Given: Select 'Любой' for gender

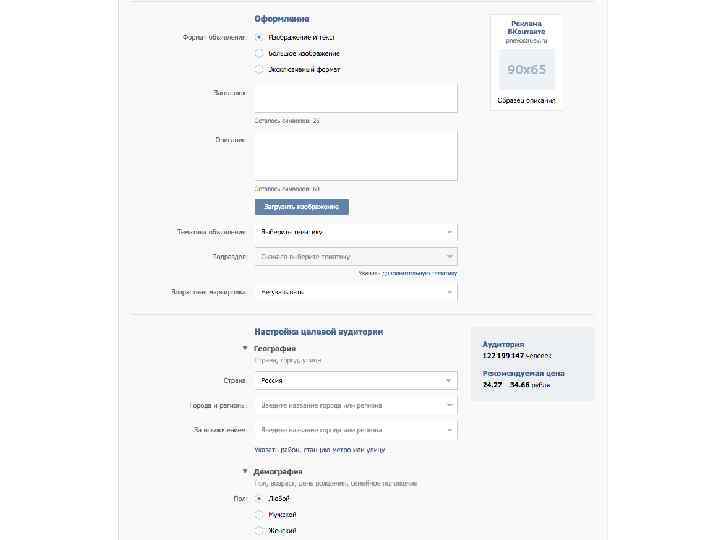Looking at the screenshot, I should click(x=260, y=498).
